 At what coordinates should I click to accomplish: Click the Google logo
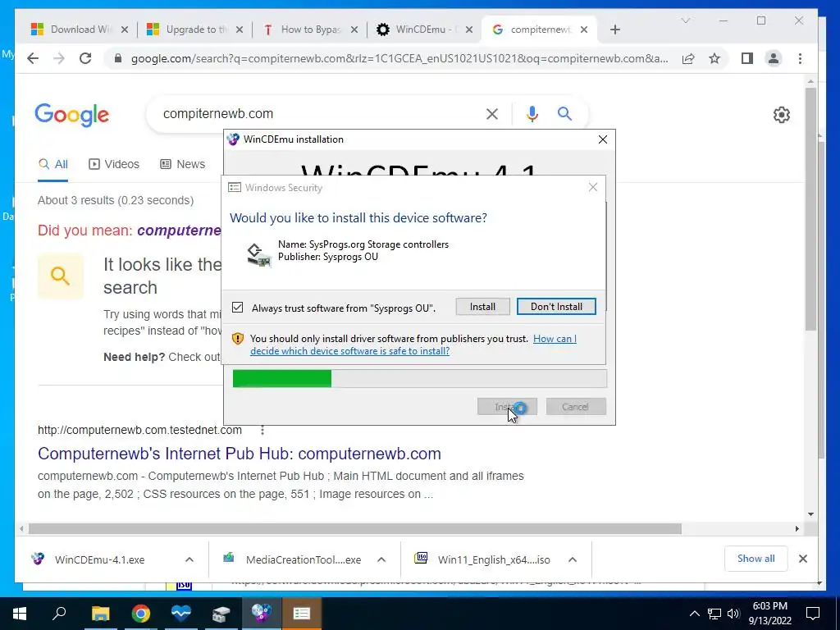pos(72,115)
